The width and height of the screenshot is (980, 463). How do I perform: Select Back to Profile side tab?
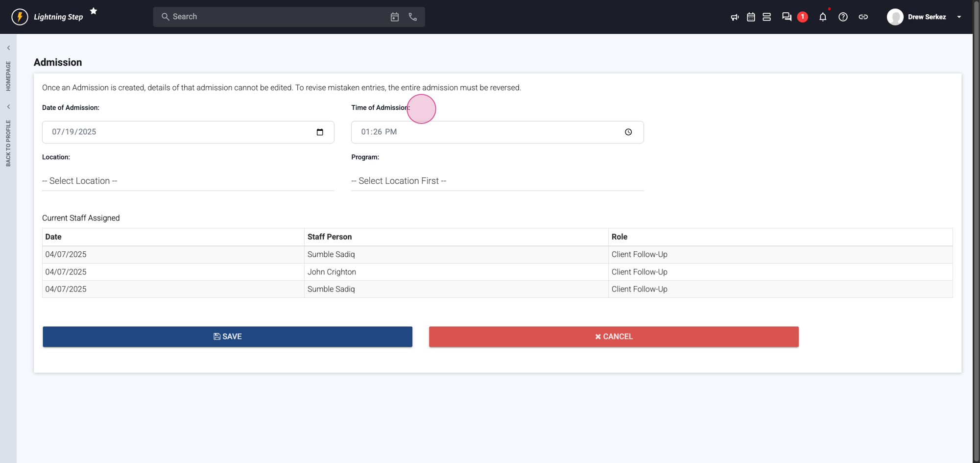(8, 143)
